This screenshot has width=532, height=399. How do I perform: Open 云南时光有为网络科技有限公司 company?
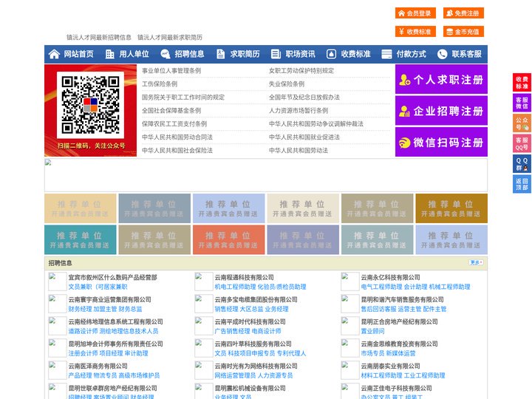[256, 366]
